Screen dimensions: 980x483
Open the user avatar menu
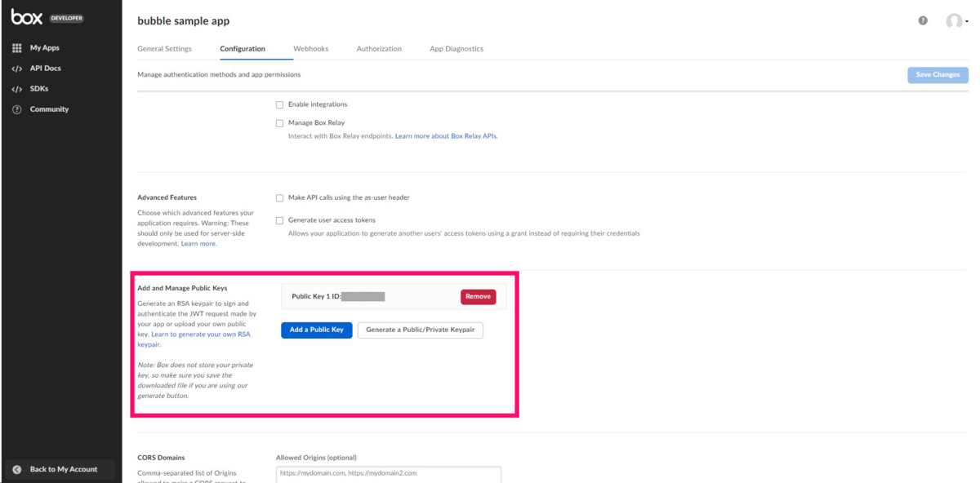pos(956,21)
